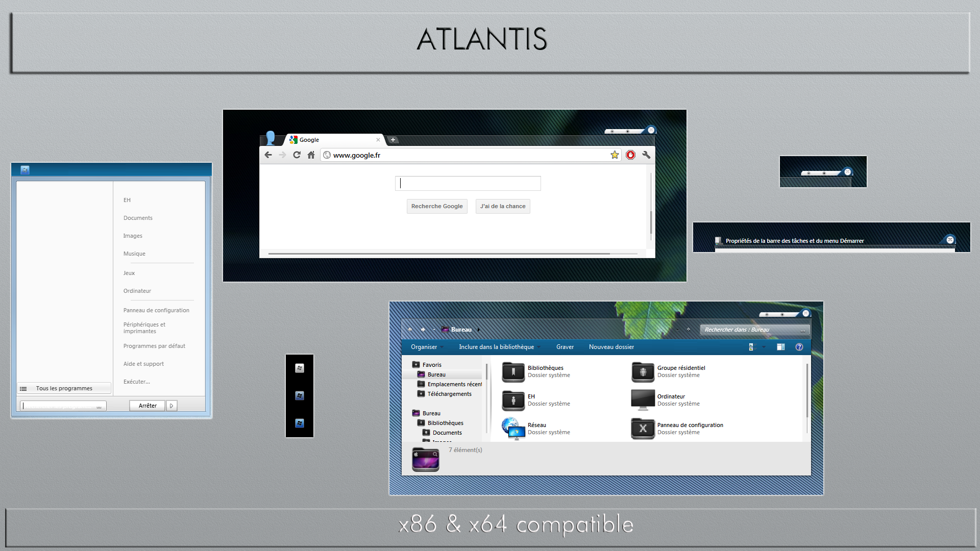
Task: Open the Réseau system folder icon
Action: click(512, 429)
